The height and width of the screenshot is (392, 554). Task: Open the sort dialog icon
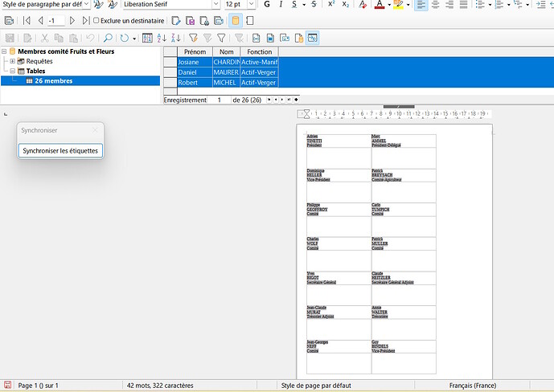point(147,38)
